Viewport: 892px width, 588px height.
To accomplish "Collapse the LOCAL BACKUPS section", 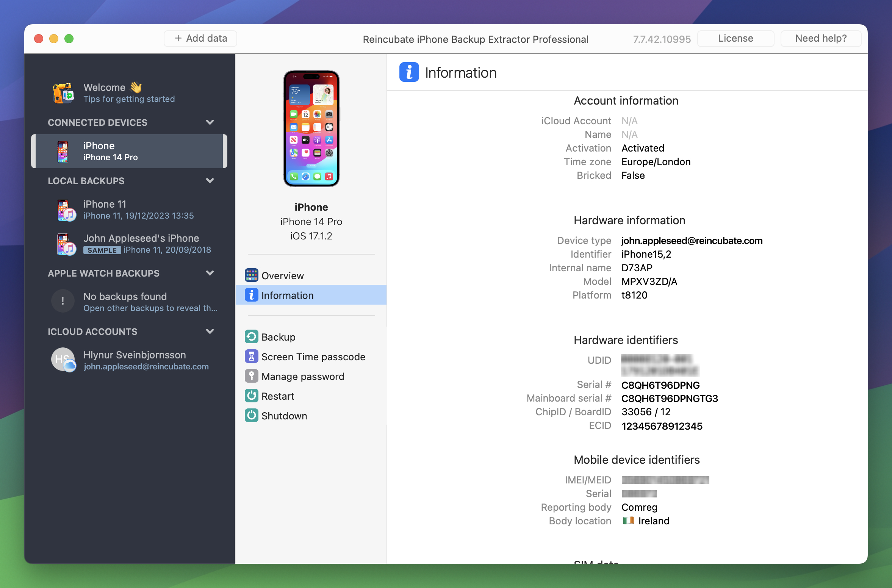I will 211,181.
